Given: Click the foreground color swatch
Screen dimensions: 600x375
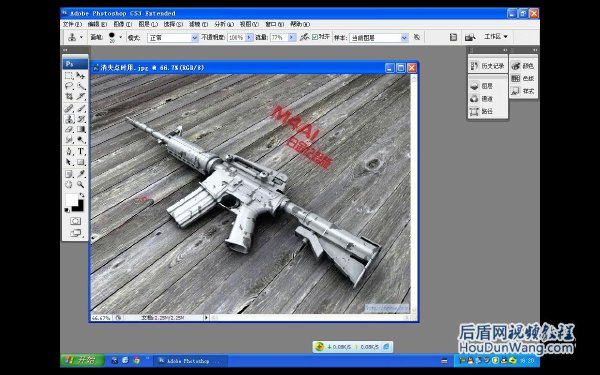Looking at the screenshot, I should click(x=71, y=199).
